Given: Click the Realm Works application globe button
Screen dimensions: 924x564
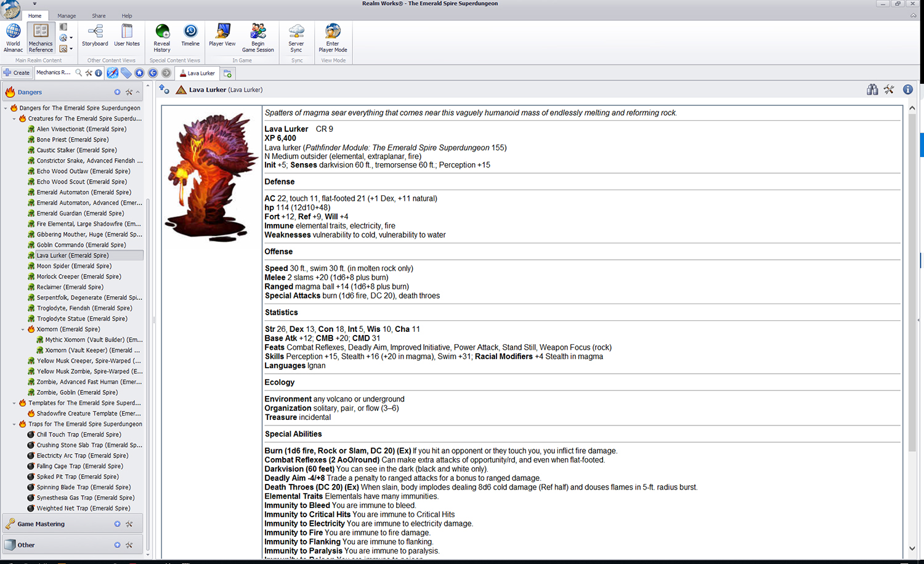Looking at the screenshot, I should tap(10, 9).
